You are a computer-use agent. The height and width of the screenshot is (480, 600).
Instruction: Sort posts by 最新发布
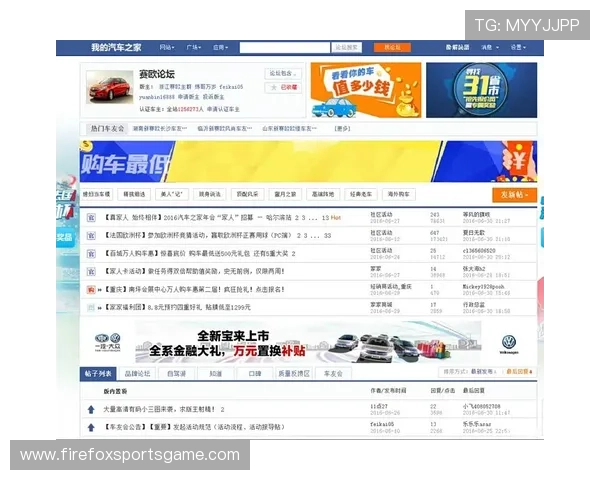point(483,371)
